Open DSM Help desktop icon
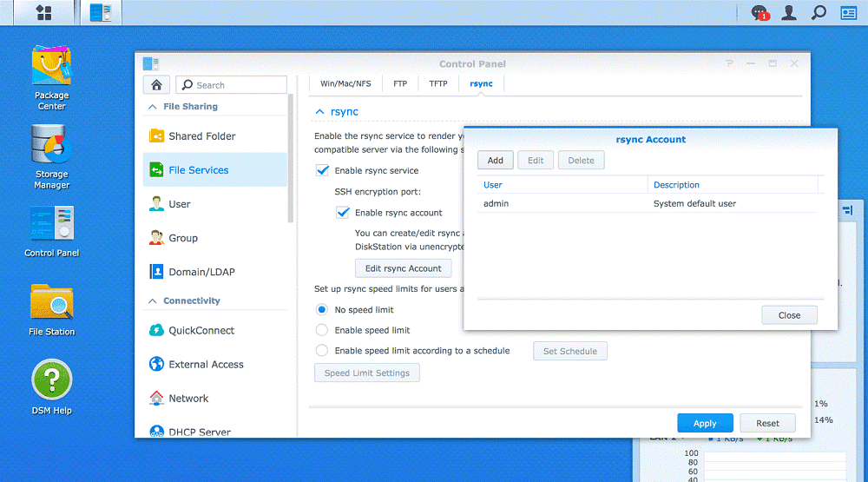The width and height of the screenshot is (868, 482). (x=51, y=382)
